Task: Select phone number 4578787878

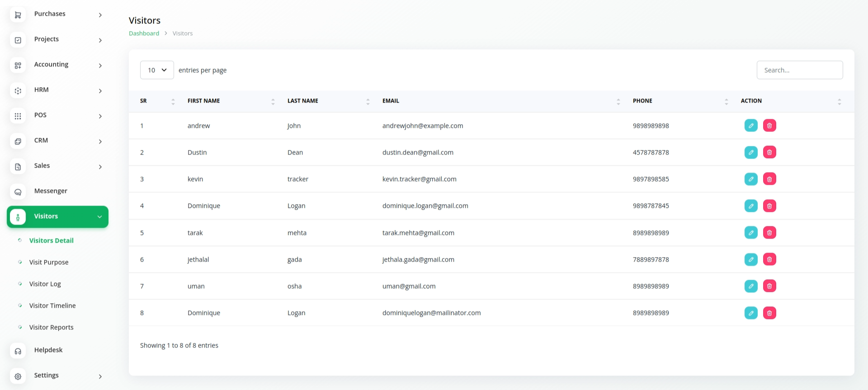Action: click(651, 152)
